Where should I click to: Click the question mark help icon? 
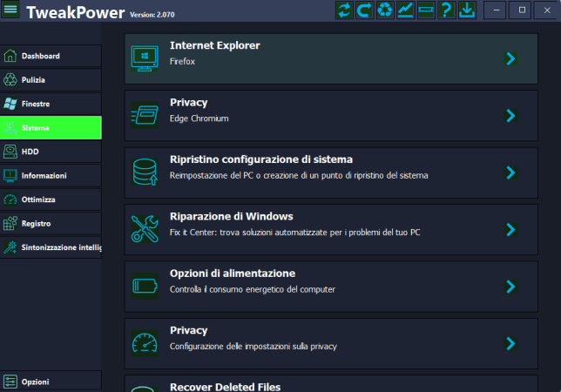coord(447,10)
